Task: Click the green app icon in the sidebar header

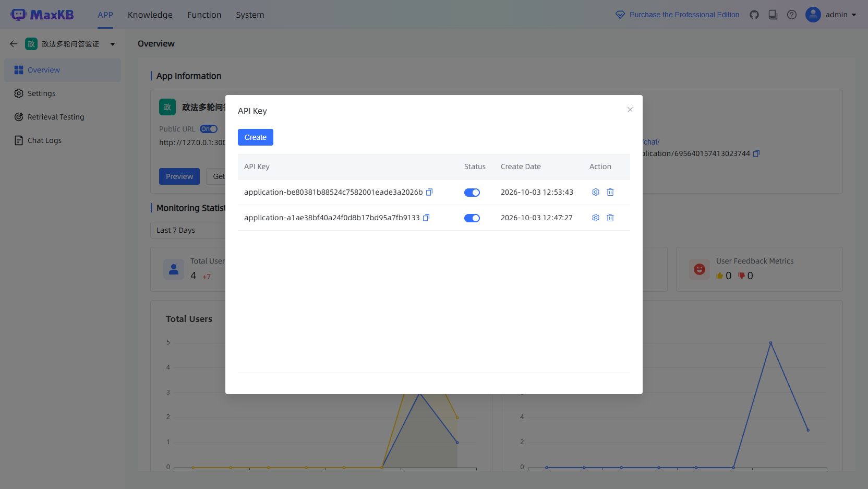Action: 31,44
